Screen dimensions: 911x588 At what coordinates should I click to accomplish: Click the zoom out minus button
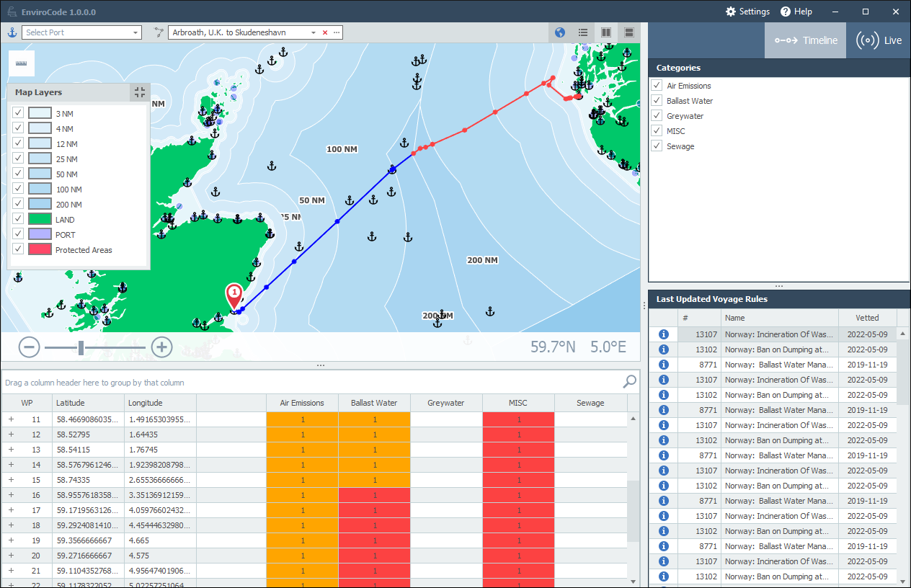(x=29, y=347)
